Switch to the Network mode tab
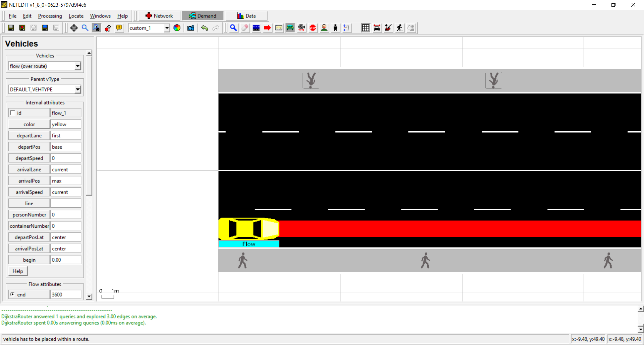Viewport: 644px width, 345px height. pyautogui.click(x=159, y=16)
